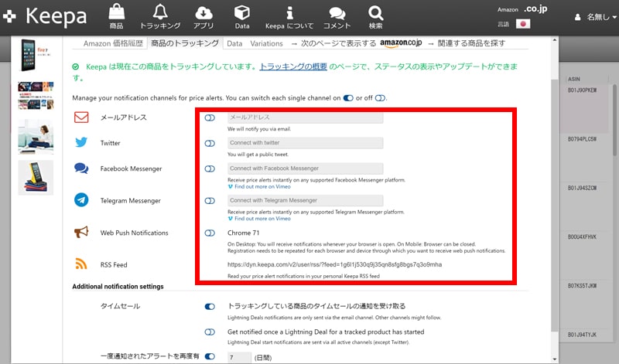Viewport: 619px width, 364px height.
Task: Click the Japan flag language icon
Action: click(523, 24)
